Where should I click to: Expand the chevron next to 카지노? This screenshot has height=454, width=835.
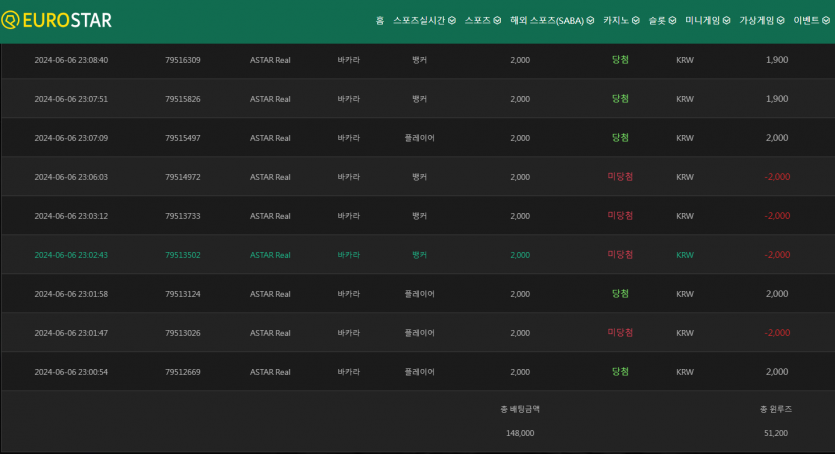point(635,20)
